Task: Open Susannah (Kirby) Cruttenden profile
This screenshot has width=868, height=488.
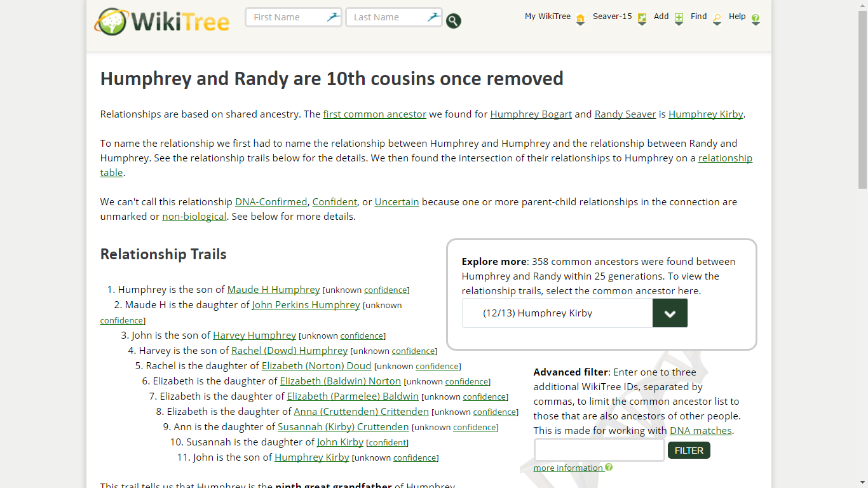Action: coord(343,427)
